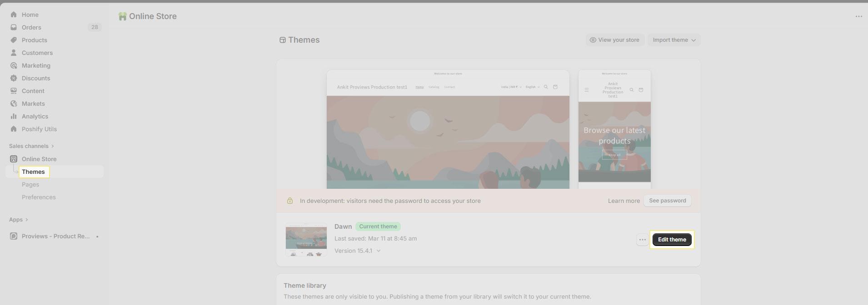Click the Marketing target icon

tap(14, 65)
